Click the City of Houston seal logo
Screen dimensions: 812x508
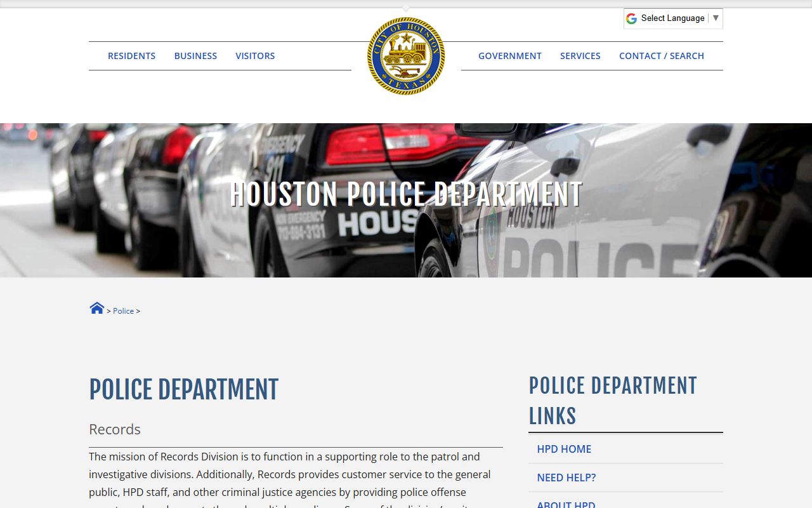[406, 56]
